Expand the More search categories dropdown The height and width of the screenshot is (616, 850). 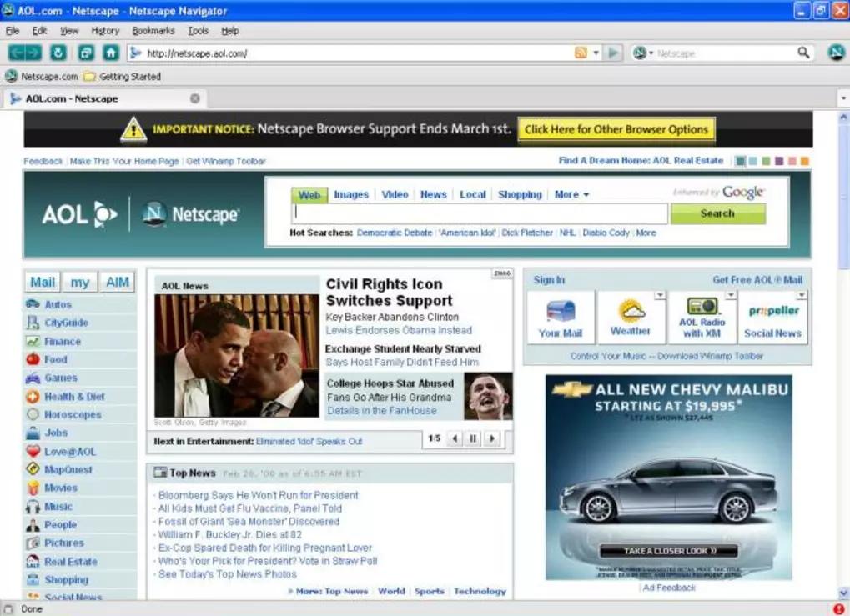(x=571, y=194)
